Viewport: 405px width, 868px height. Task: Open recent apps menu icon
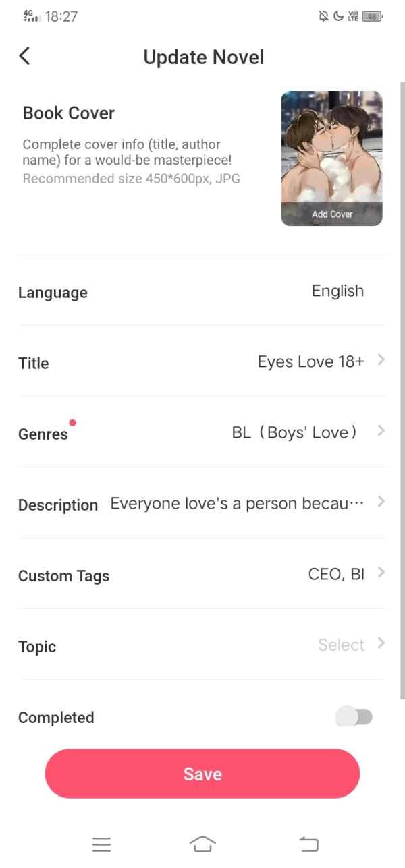101,844
